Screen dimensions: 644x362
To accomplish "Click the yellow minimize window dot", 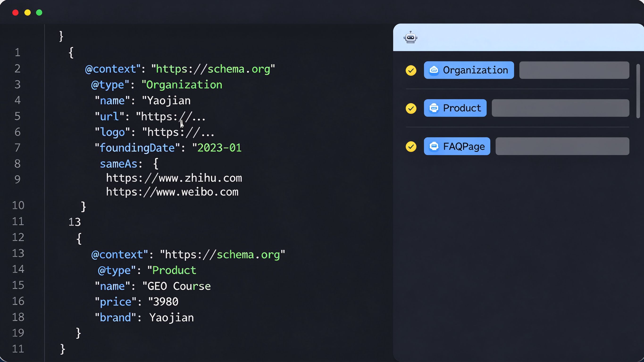I will click(28, 12).
